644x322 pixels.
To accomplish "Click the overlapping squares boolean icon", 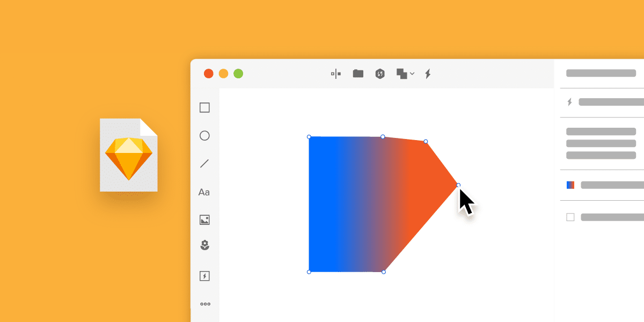I will pyautogui.click(x=402, y=74).
